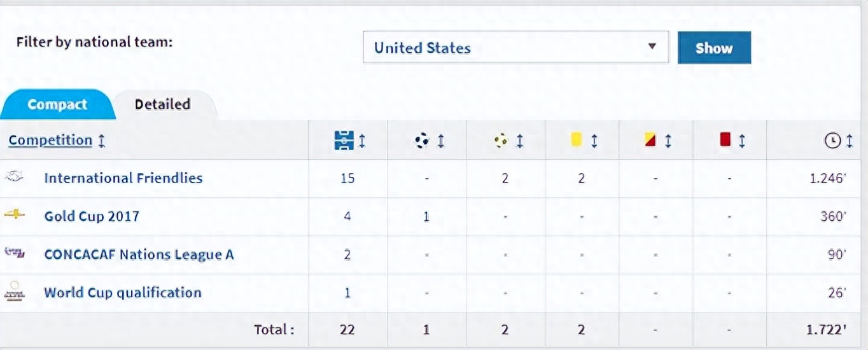Sort by appearances pitch icon
868x350 pixels.
(344, 141)
